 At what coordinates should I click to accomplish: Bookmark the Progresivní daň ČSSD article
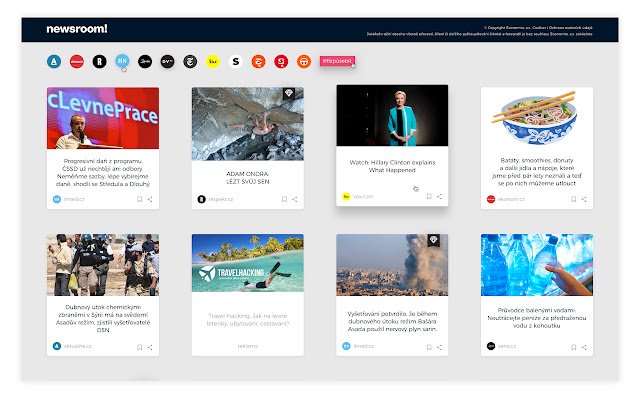click(140, 199)
